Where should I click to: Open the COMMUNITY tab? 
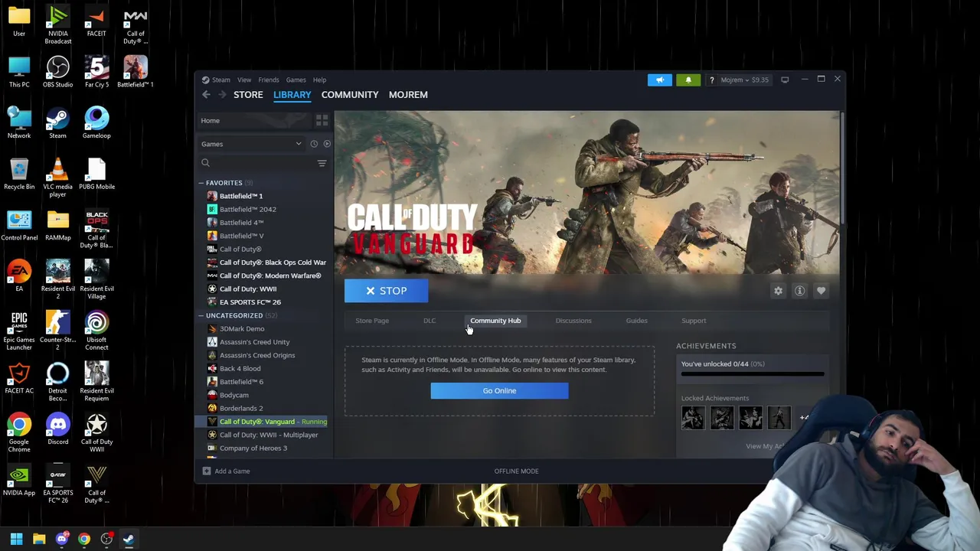pyautogui.click(x=350, y=95)
